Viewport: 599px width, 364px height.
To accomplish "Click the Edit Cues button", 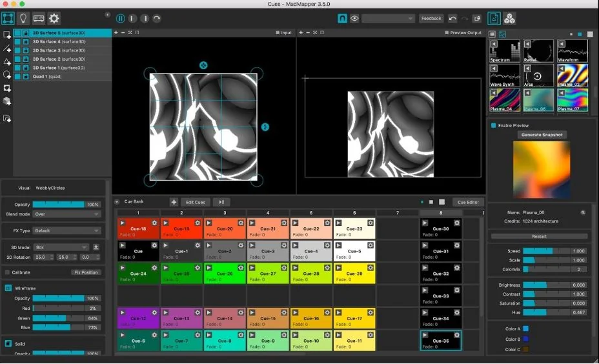I will tap(196, 202).
